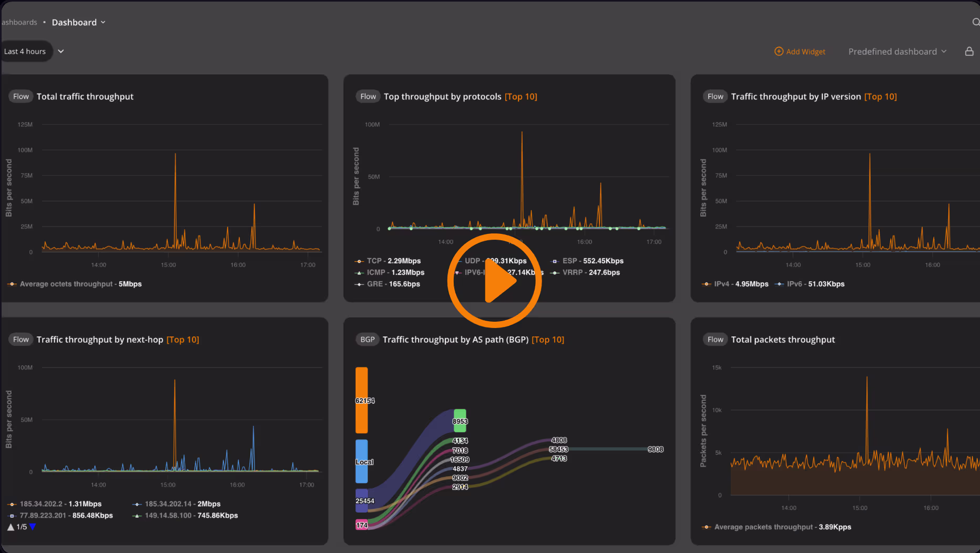
Task: Click the BGP tag on AS path widget
Action: [367, 340]
